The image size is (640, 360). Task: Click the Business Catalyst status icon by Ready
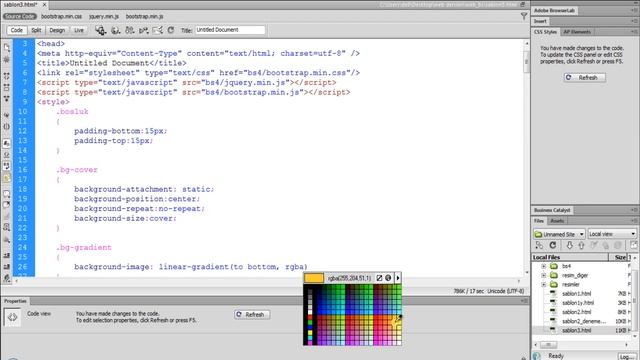tap(537, 356)
